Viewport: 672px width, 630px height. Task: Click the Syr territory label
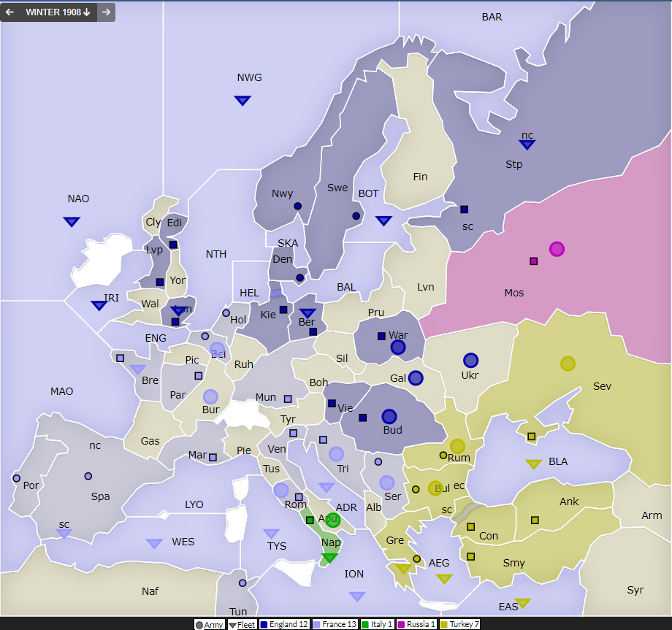[635, 590]
